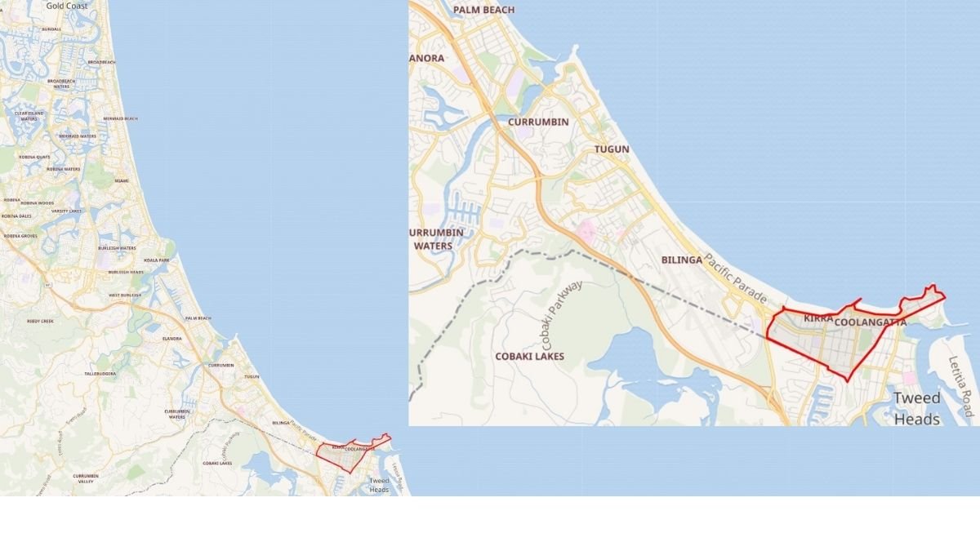Click the West Burleigh label

pyautogui.click(x=125, y=295)
